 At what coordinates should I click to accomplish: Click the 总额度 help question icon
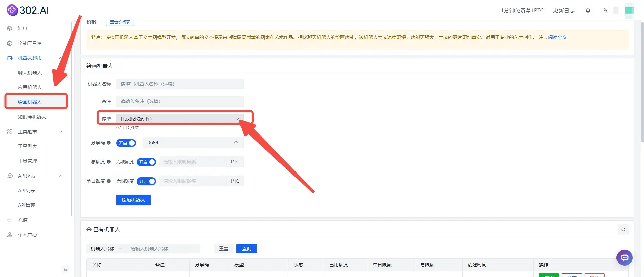point(109,162)
